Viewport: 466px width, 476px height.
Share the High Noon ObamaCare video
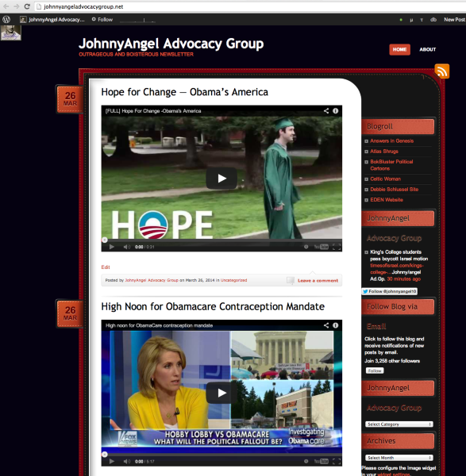(326, 325)
